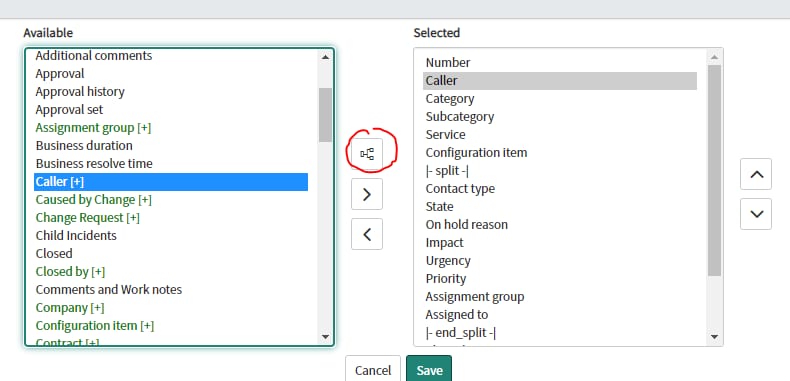Remove field with left arrow button
The image size is (790, 381).
click(x=367, y=234)
